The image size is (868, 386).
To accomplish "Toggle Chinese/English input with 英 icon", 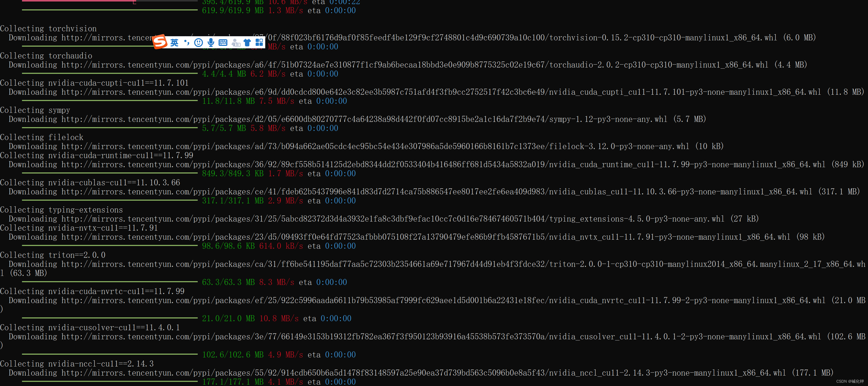I will [175, 43].
